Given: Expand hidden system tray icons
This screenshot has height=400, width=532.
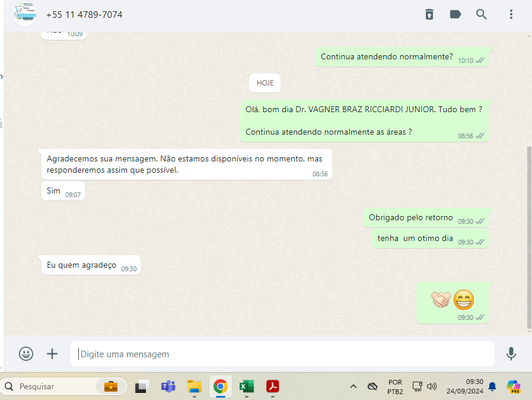Looking at the screenshot, I should tap(353, 386).
